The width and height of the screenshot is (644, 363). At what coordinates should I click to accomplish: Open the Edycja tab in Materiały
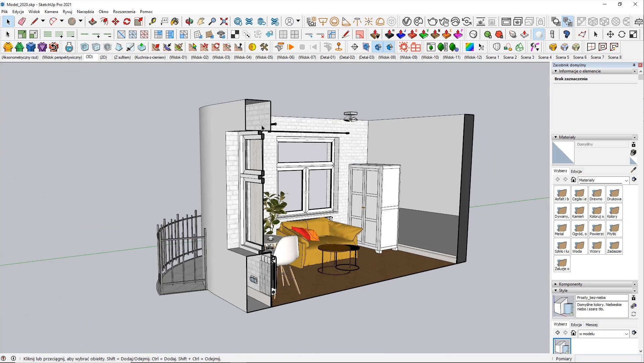pos(576,171)
